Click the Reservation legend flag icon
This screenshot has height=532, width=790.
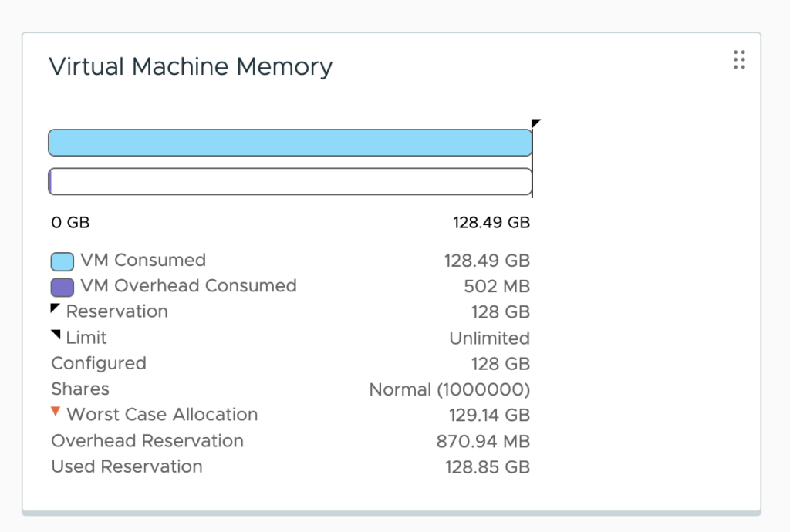[55, 308]
